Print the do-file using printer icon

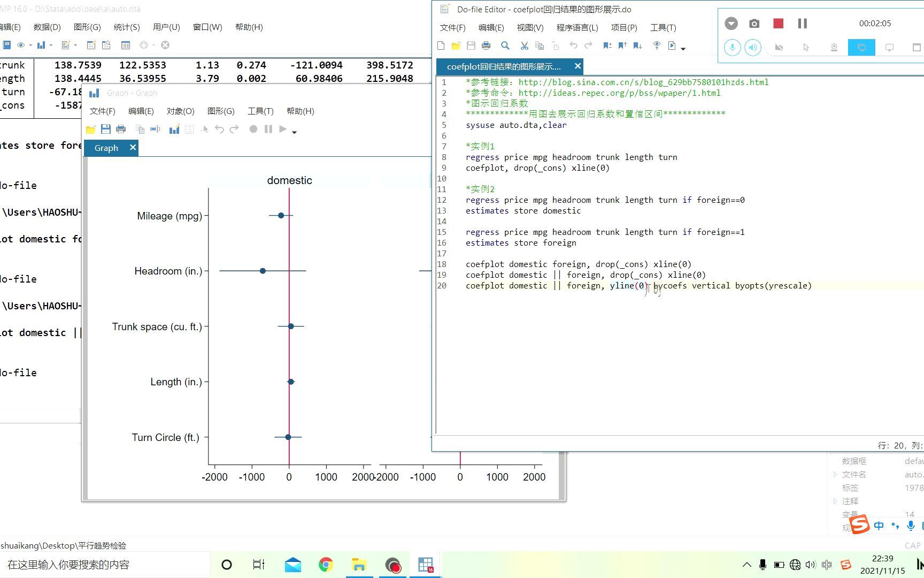coord(486,45)
